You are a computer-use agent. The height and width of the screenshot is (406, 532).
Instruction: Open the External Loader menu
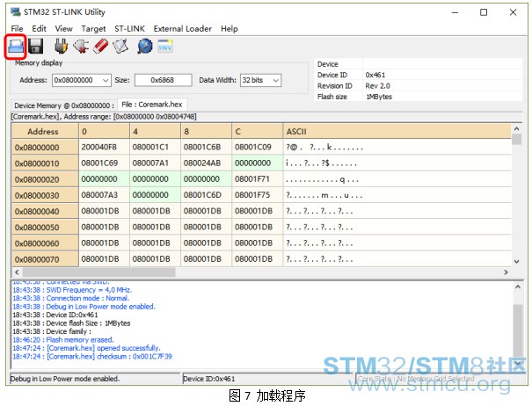(x=183, y=29)
